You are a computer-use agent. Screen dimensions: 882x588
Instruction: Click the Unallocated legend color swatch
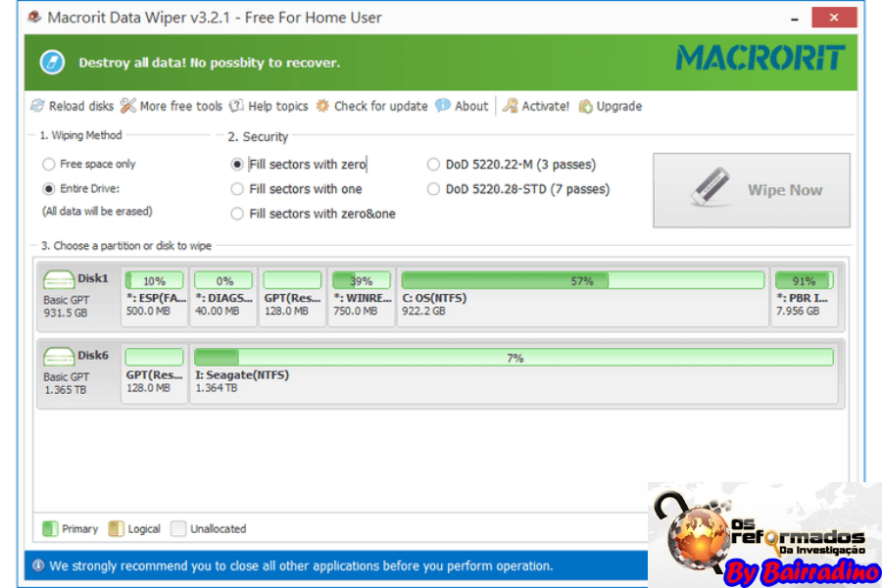coord(178,528)
